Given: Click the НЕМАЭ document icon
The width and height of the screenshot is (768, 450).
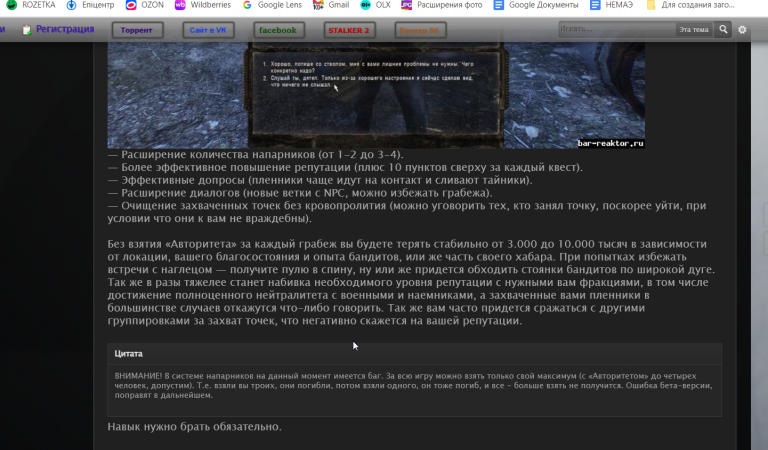Looking at the screenshot, I should (595, 5).
